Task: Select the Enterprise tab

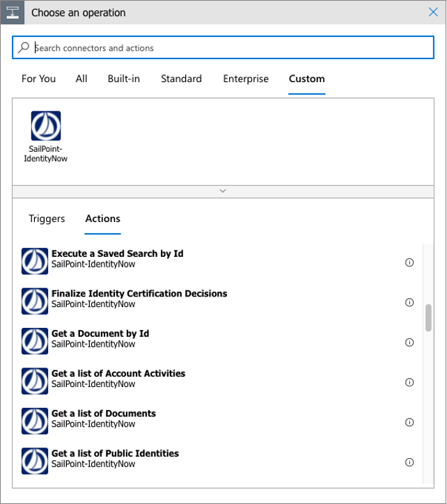Action: coord(246,79)
